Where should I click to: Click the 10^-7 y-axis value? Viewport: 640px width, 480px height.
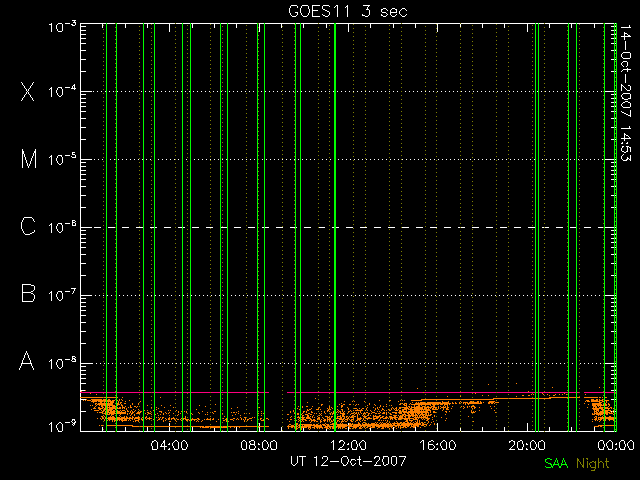[x=62, y=295]
